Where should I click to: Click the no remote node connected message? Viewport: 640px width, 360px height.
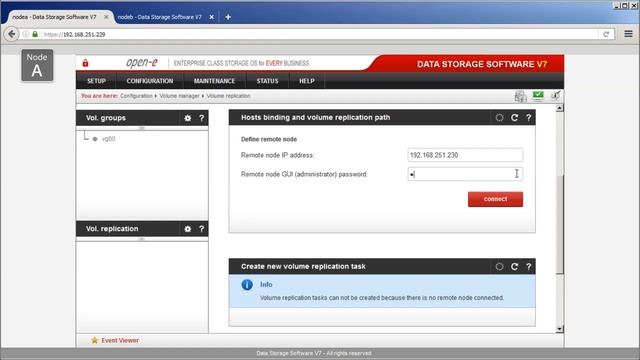point(382,298)
